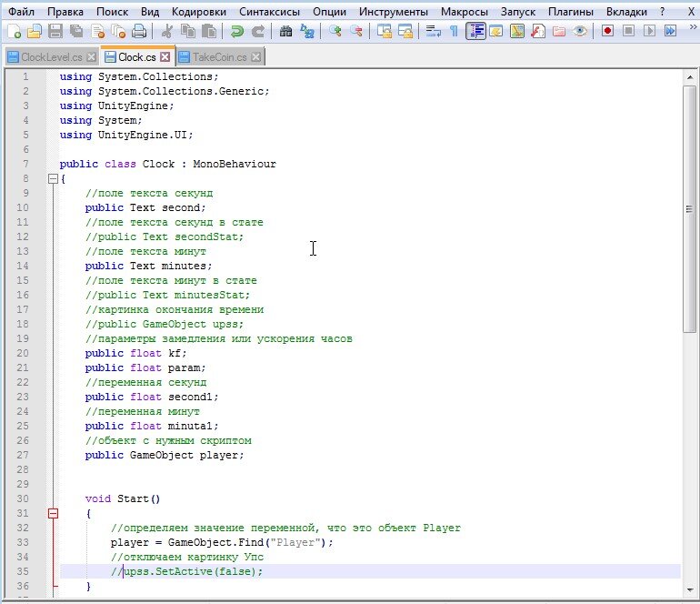Print the document using printer icon

pyautogui.click(x=139, y=31)
